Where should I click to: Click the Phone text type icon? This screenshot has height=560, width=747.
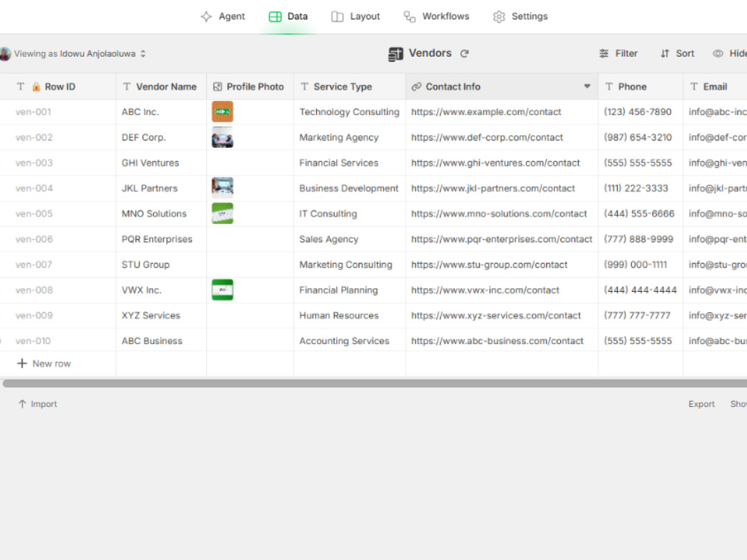(x=609, y=87)
